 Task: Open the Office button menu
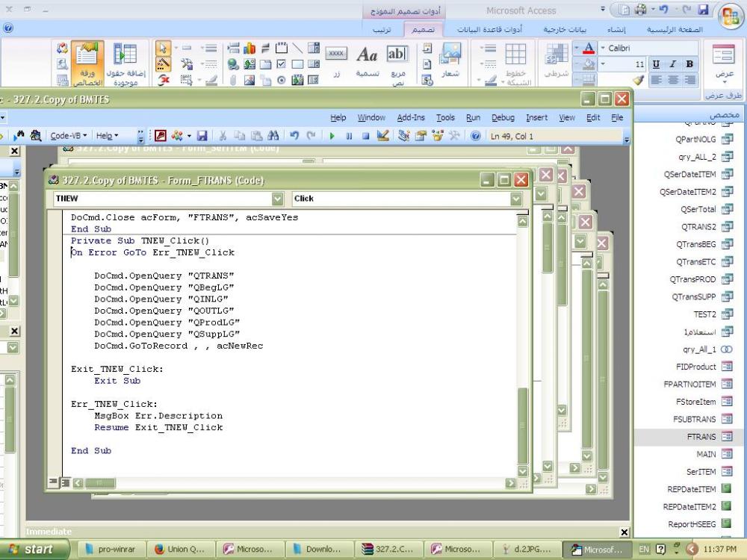click(x=731, y=16)
